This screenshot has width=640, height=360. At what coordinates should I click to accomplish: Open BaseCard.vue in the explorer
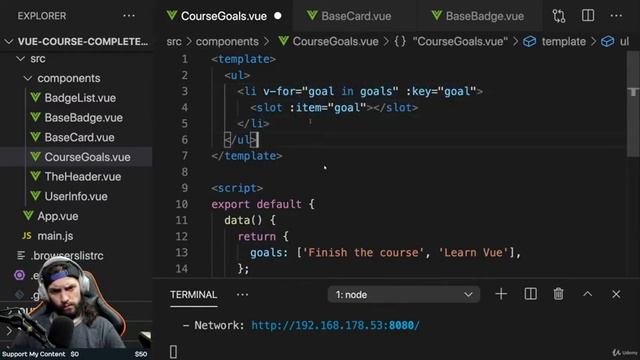[x=79, y=137]
